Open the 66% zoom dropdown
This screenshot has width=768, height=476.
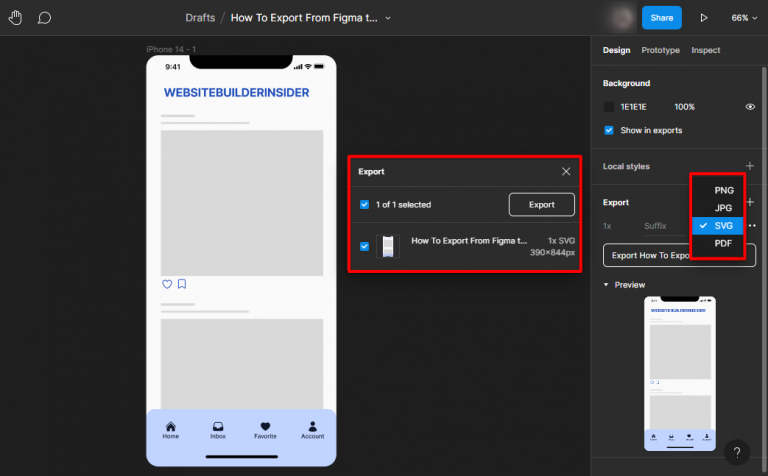point(744,18)
